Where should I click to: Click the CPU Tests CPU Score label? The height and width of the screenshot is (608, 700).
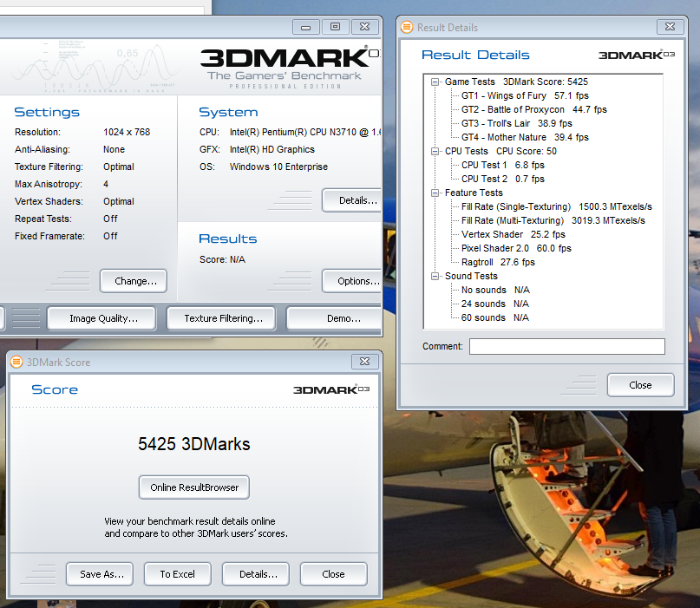tap(500, 151)
